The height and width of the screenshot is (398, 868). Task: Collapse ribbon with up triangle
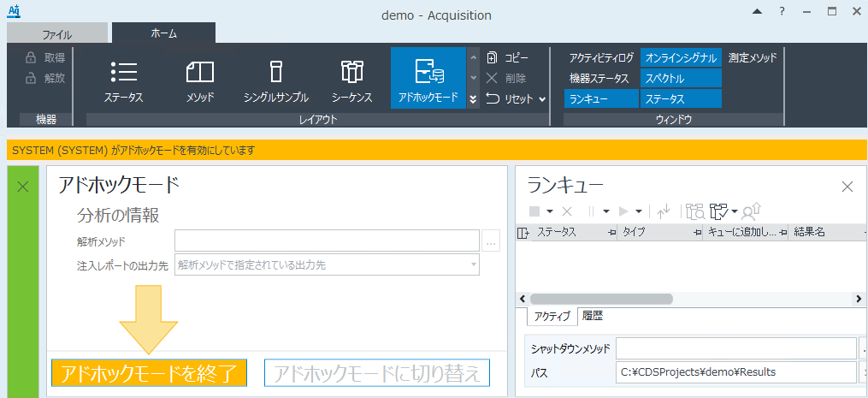point(757,12)
